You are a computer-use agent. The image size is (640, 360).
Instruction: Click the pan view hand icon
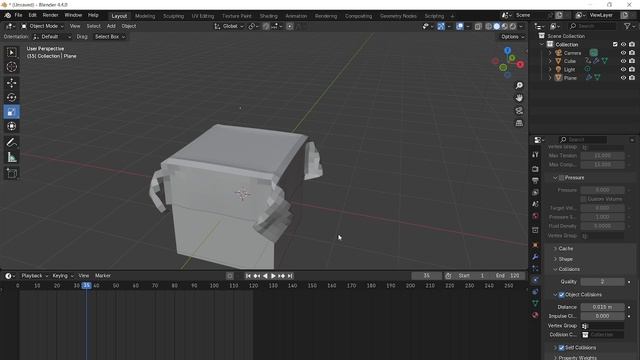[519, 98]
